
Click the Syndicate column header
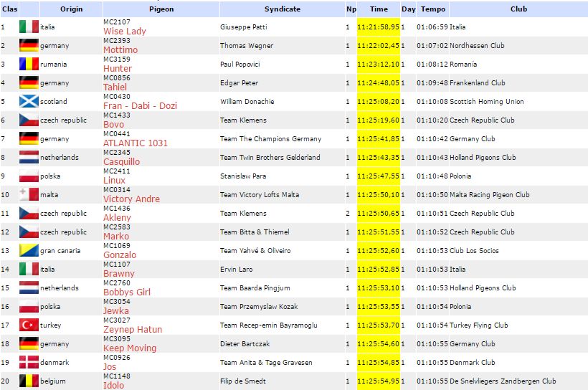click(283, 9)
